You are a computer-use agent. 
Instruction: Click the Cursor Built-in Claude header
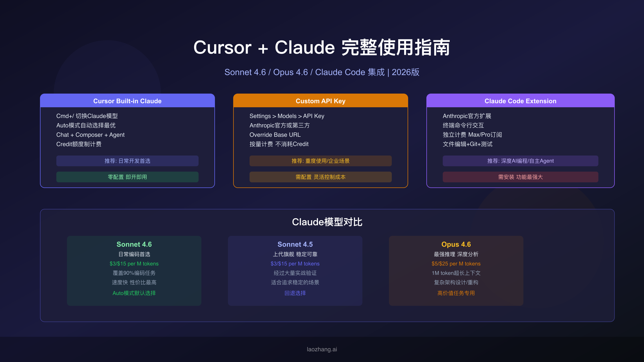pos(127,101)
